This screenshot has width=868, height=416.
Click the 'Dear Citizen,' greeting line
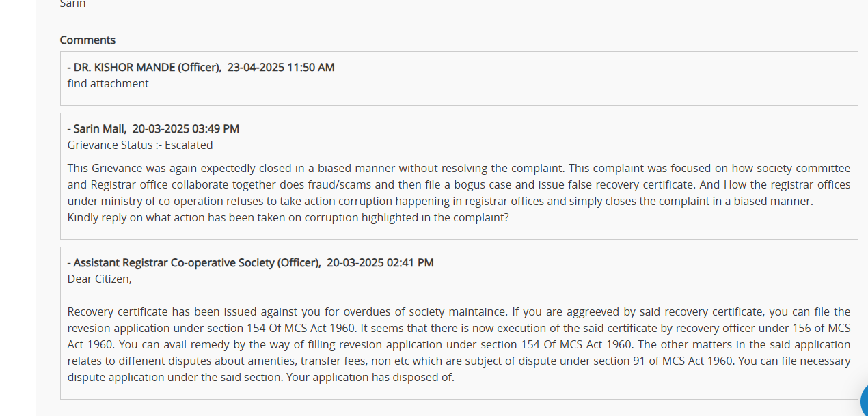pyautogui.click(x=100, y=279)
